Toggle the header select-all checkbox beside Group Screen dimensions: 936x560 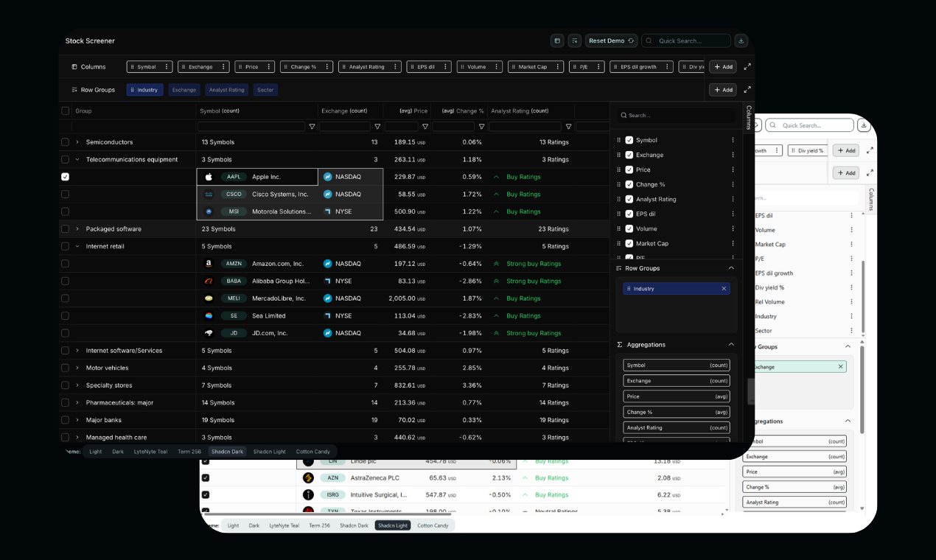(66, 111)
